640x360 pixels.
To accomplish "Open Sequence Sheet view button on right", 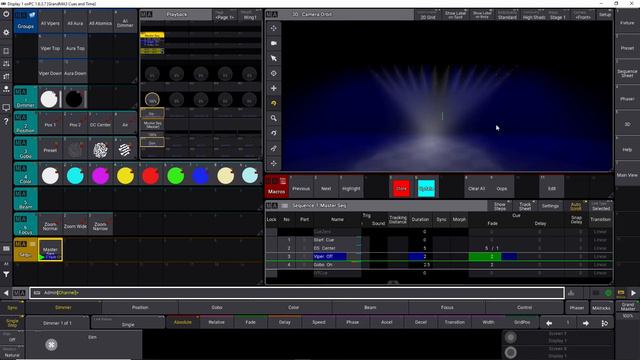I will click(x=627, y=73).
